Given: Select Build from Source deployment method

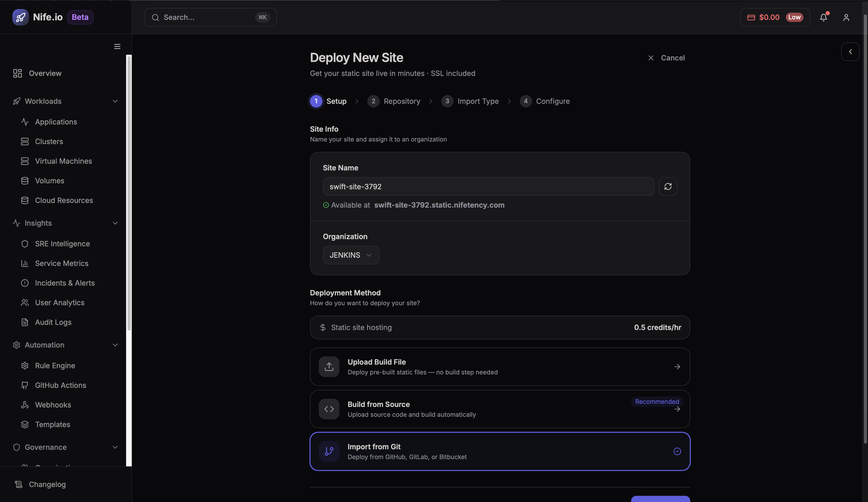Looking at the screenshot, I should coord(499,409).
